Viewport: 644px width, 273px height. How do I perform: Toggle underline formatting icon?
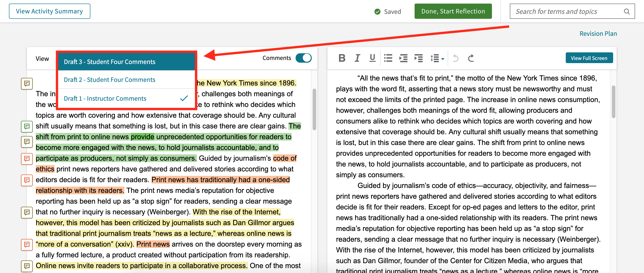372,58
